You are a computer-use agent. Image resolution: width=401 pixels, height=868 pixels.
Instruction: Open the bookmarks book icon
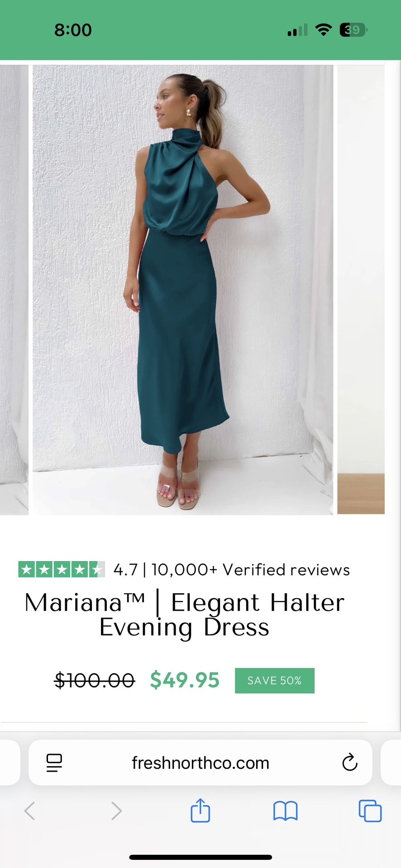(x=285, y=811)
